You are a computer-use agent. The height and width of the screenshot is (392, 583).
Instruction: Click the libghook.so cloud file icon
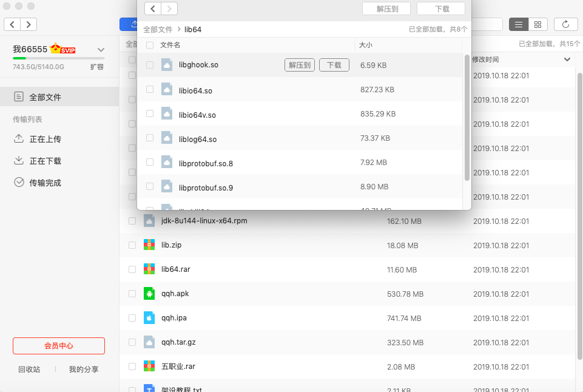pos(167,66)
